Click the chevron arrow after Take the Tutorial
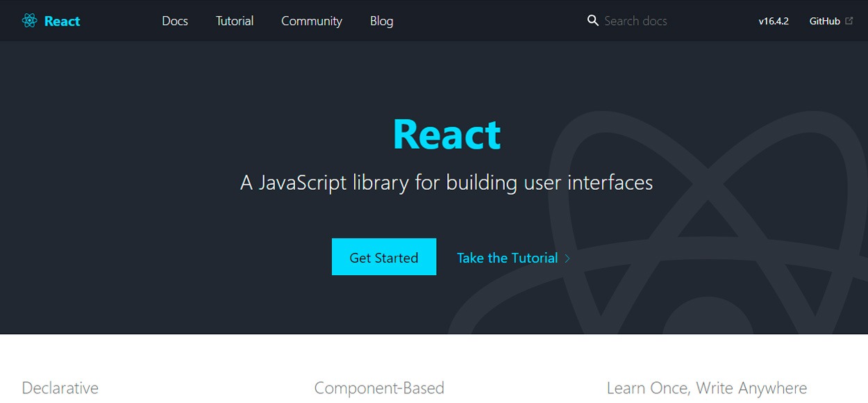Image resolution: width=868 pixels, height=403 pixels. tap(567, 258)
